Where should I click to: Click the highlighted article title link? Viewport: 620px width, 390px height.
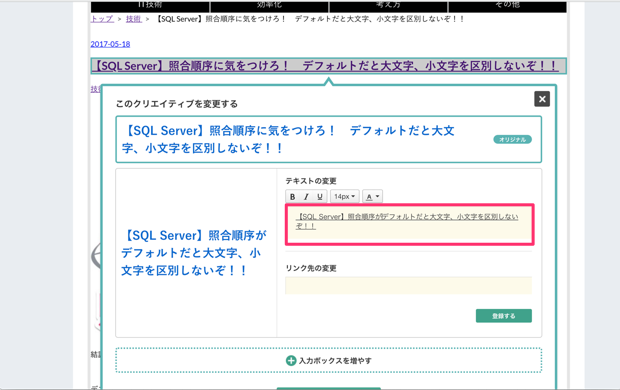point(329,66)
